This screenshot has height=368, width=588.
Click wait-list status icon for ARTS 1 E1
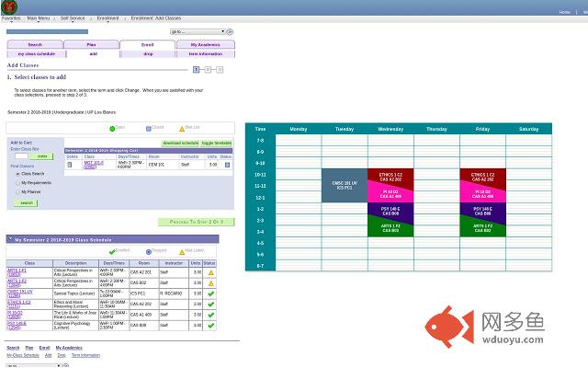210,272
